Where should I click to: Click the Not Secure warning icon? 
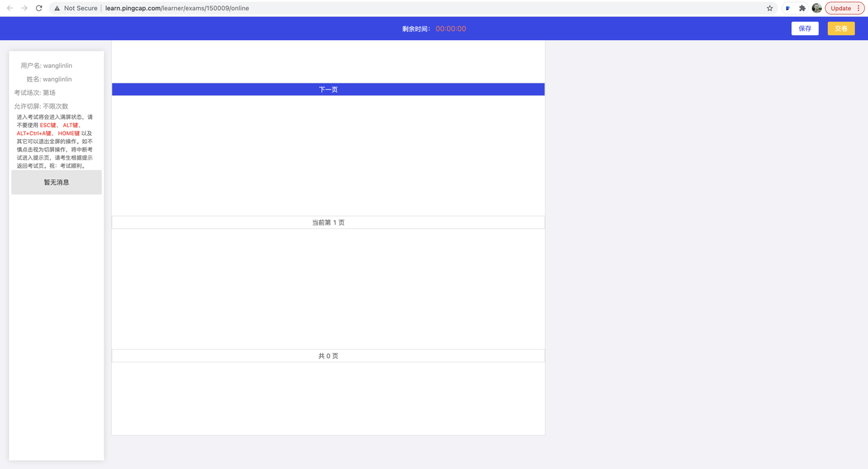pyautogui.click(x=57, y=8)
